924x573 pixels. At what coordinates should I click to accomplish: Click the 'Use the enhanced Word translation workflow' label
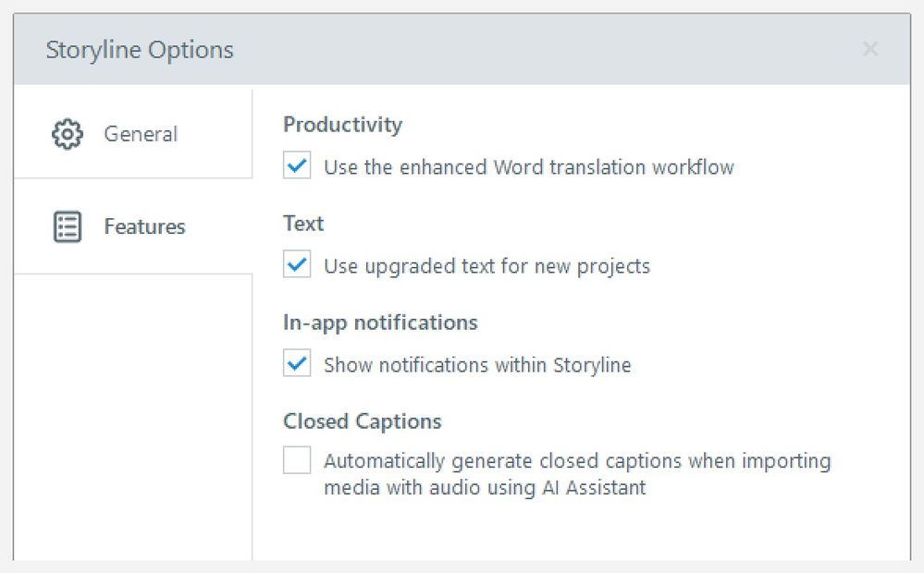528,167
